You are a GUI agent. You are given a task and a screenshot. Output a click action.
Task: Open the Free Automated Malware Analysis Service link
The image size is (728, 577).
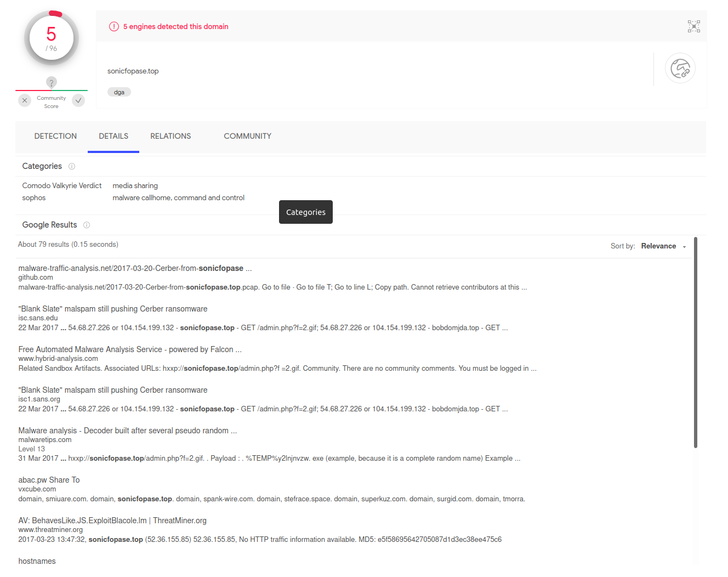point(130,349)
